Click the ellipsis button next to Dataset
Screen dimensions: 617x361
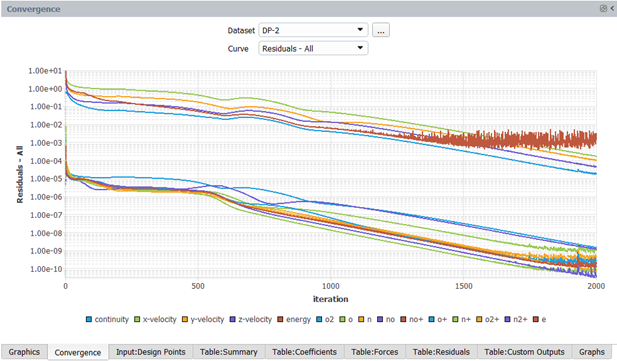tap(381, 30)
